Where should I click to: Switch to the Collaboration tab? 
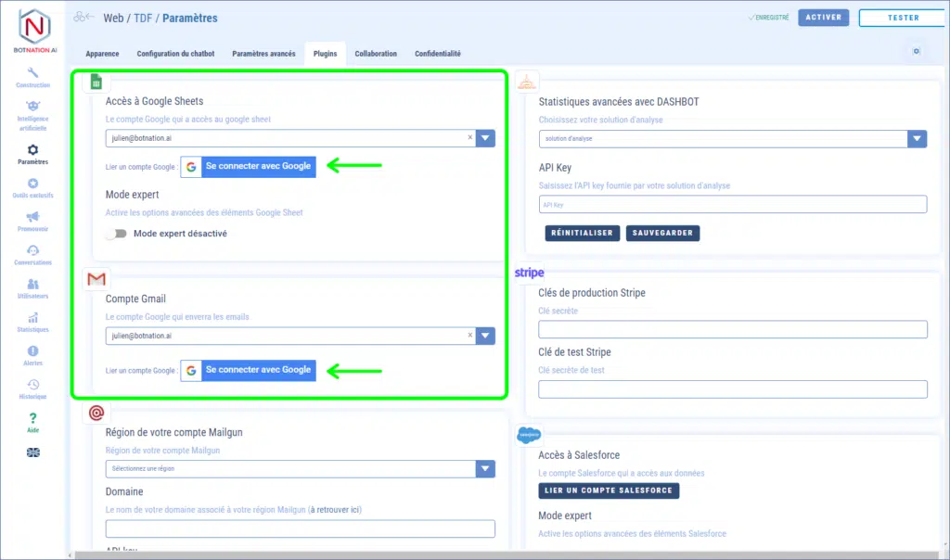[x=376, y=54]
